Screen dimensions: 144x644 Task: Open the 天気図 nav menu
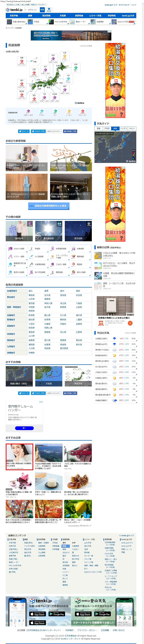click(63, 15)
